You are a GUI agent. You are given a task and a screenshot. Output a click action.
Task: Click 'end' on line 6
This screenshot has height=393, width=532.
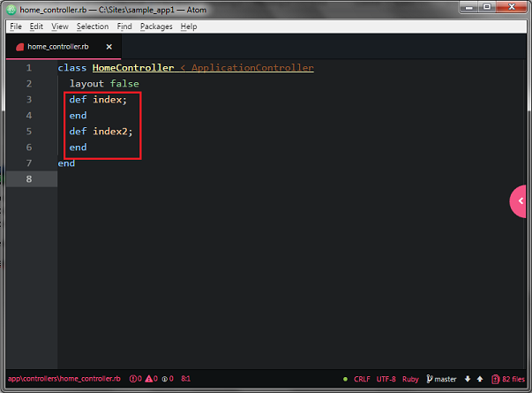pos(78,147)
